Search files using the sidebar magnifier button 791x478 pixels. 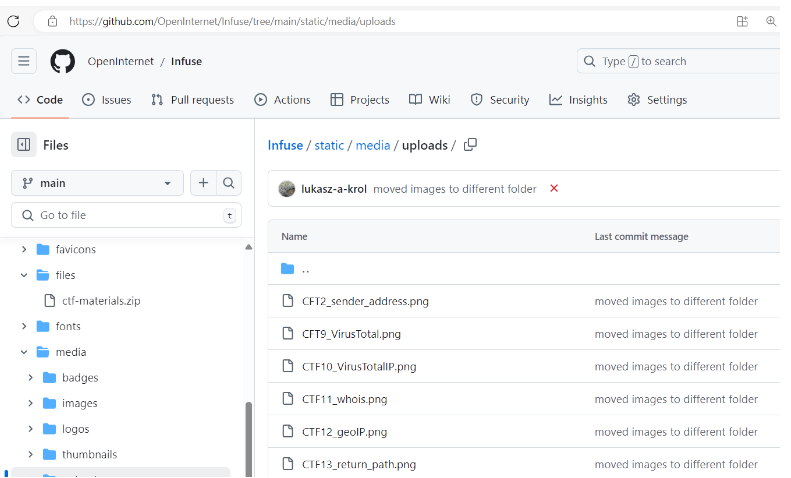(229, 183)
